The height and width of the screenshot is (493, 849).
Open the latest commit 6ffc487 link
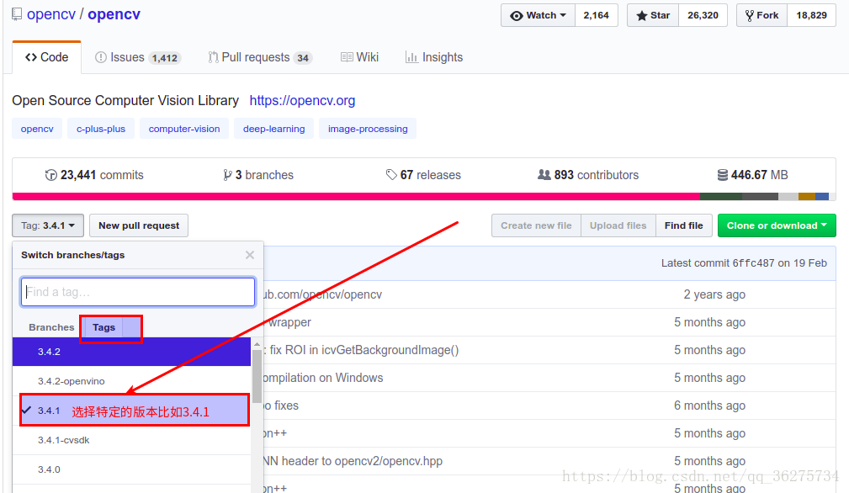click(x=753, y=264)
